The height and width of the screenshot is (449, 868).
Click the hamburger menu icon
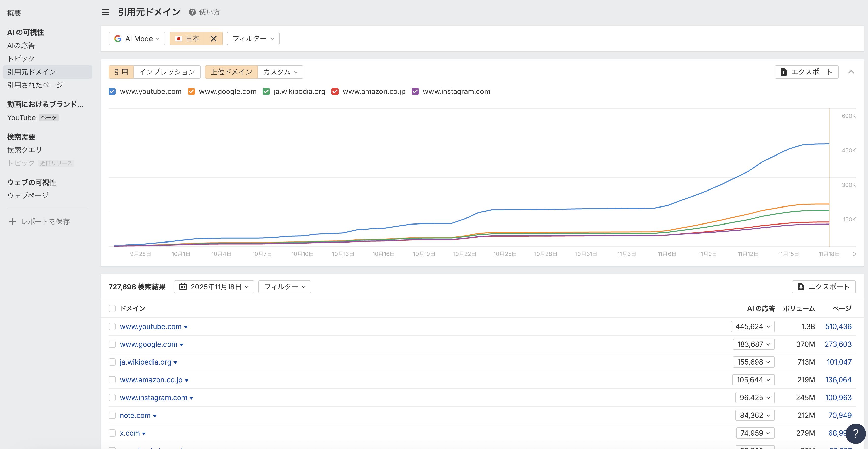click(x=105, y=12)
